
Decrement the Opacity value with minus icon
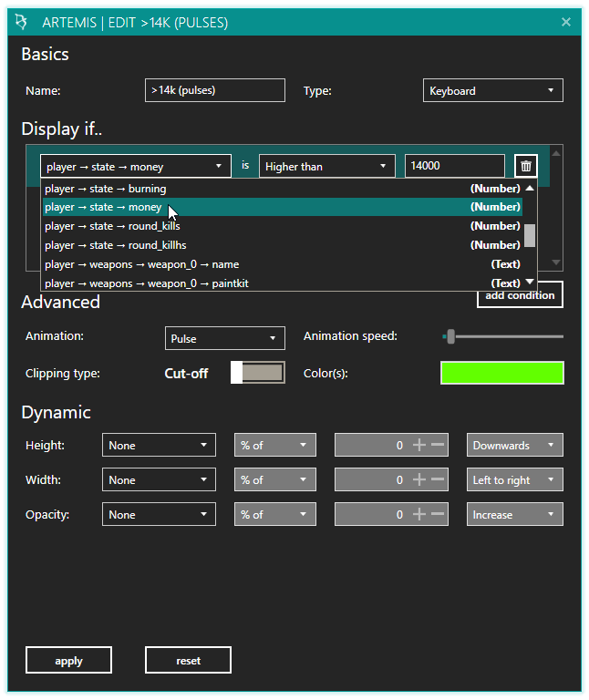[438, 514]
